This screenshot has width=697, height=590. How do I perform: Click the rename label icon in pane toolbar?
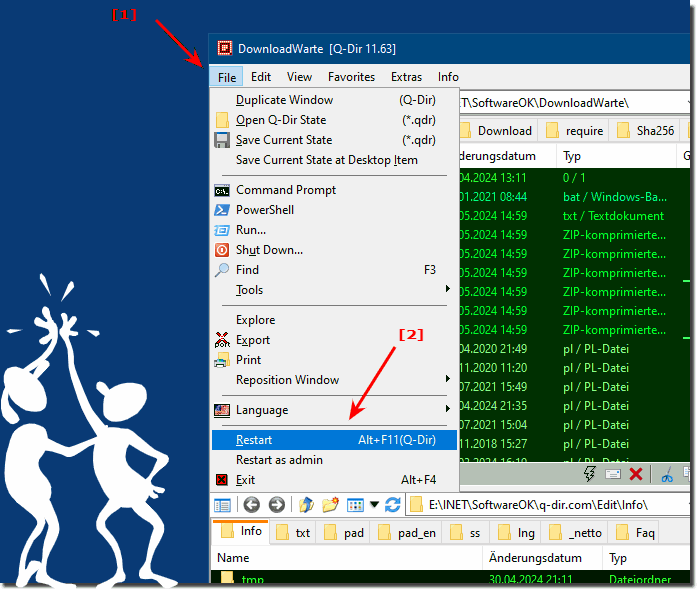point(613,474)
